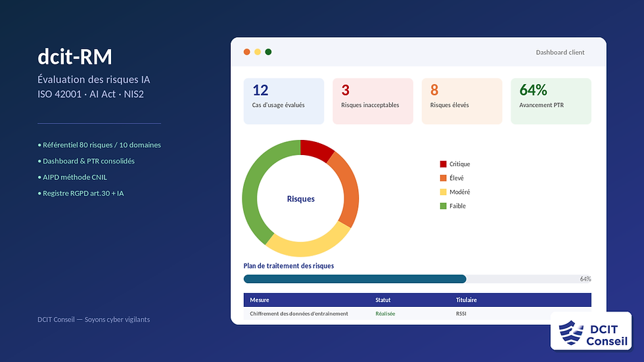Click the green Faible donut segment
The height and width of the screenshot is (362, 644).
(251, 189)
